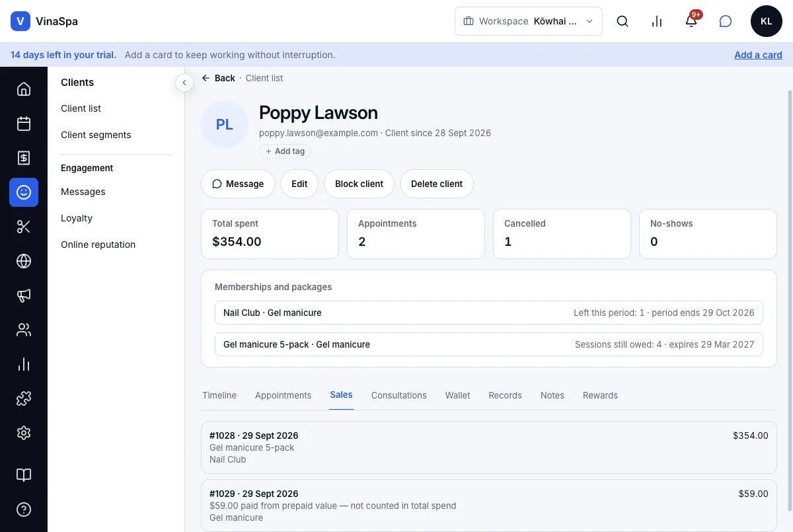The width and height of the screenshot is (793, 532).
Task: Open the Nail Club membership row
Action: click(489, 313)
